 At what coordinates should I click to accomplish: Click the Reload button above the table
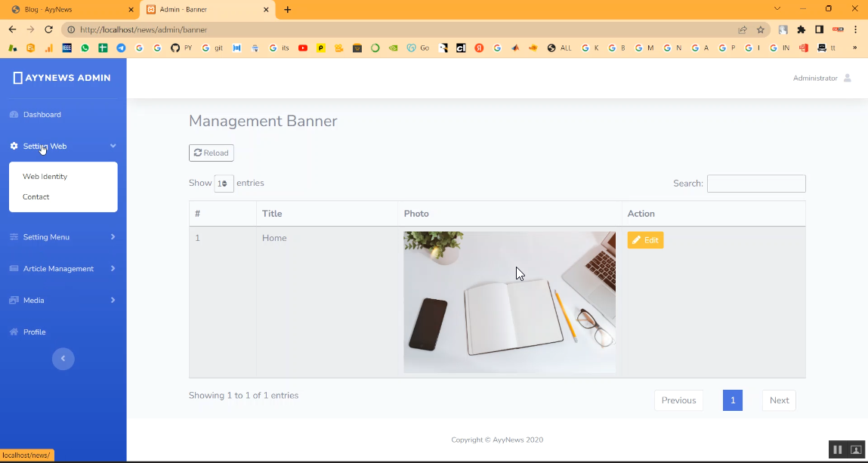coord(211,153)
